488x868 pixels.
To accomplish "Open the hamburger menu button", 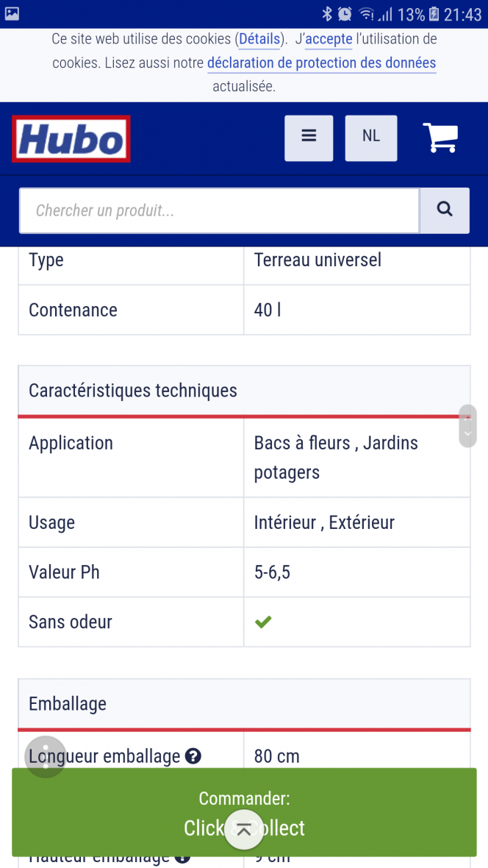I will 309,138.
